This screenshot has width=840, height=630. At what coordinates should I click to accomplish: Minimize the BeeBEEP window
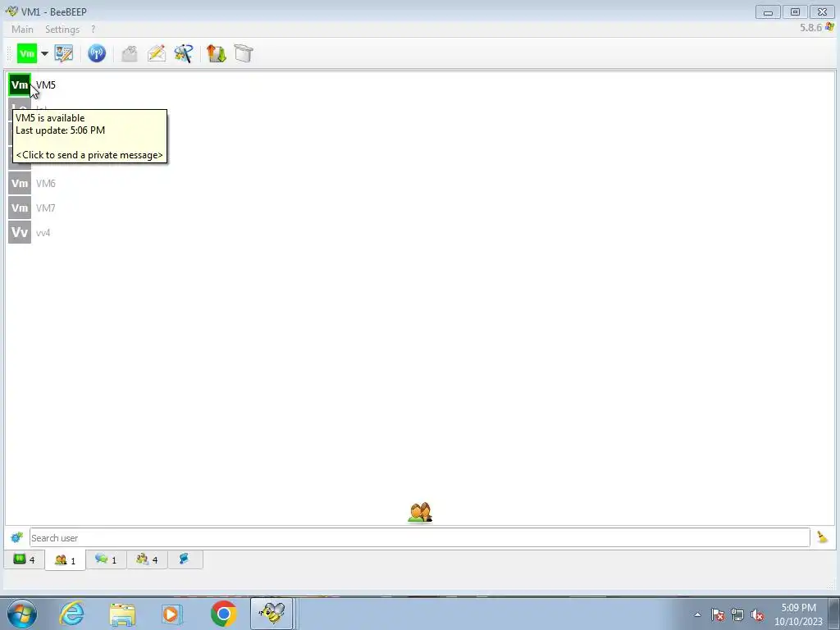click(768, 11)
